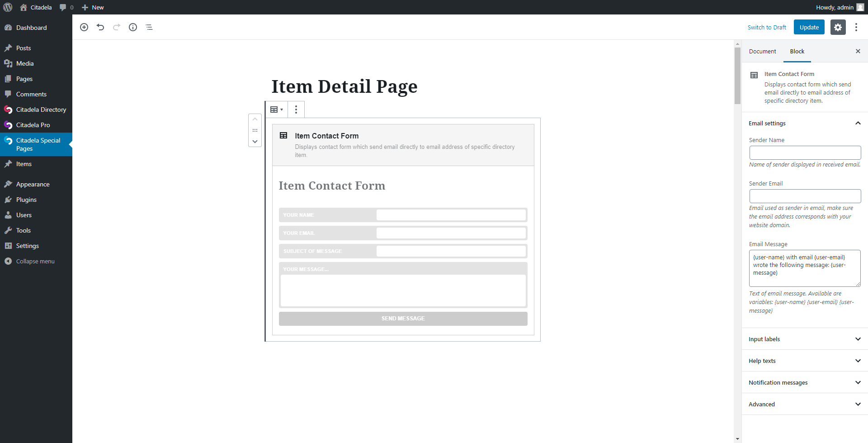Move block down with arrow
Viewport: 868px width, 443px height.
pyautogui.click(x=255, y=142)
